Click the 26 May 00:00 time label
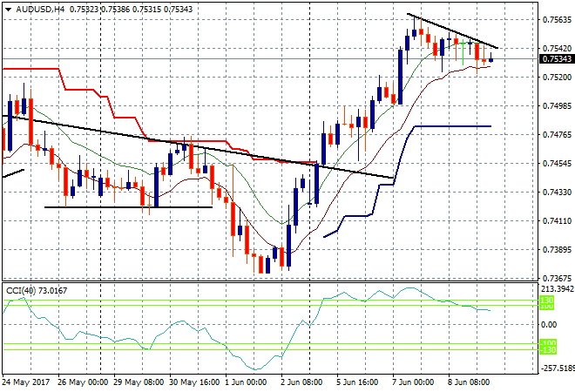The height and width of the screenshot is (392, 575). coord(83,382)
